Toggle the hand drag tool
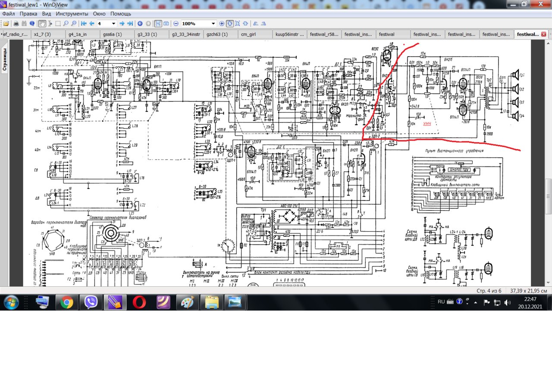Viewport: 552px width, 392px height. coord(42,24)
